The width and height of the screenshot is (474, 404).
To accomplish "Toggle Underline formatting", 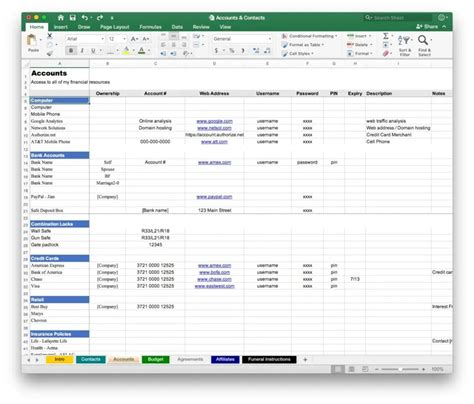I will coord(93,51).
